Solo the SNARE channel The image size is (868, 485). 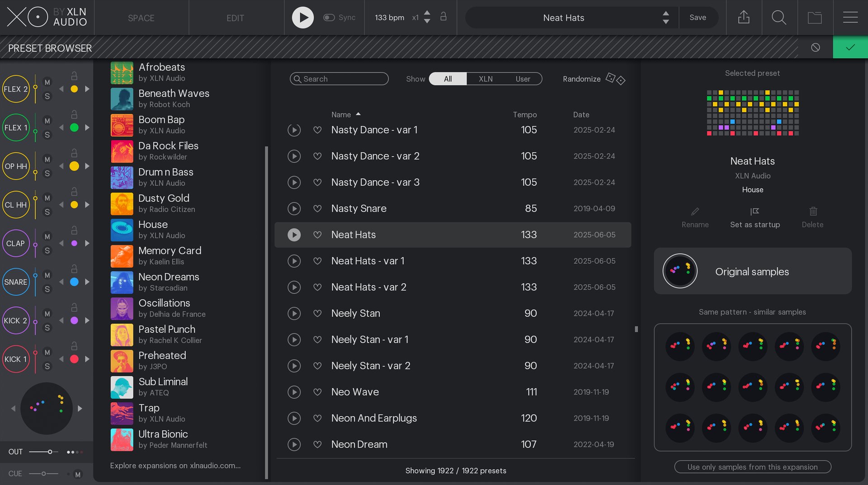pos(47,289)
